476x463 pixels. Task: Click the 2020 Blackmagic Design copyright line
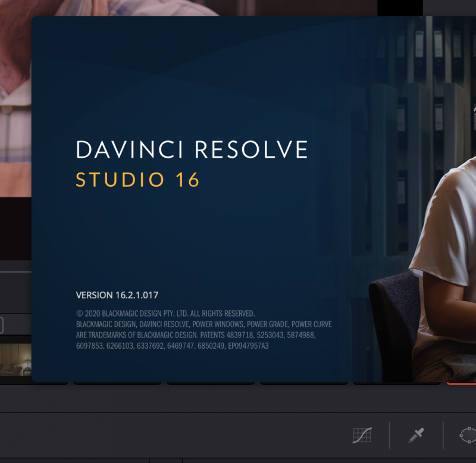[165, 313]
